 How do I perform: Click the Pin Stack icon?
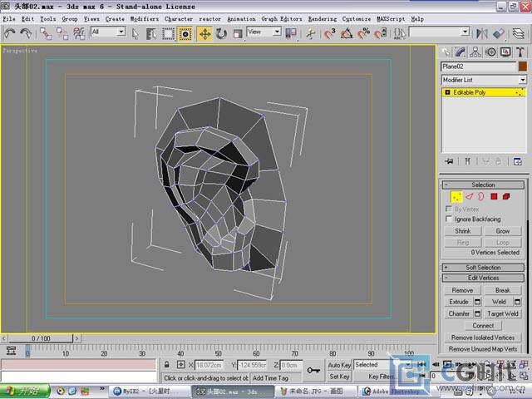(x=449, y=161)
